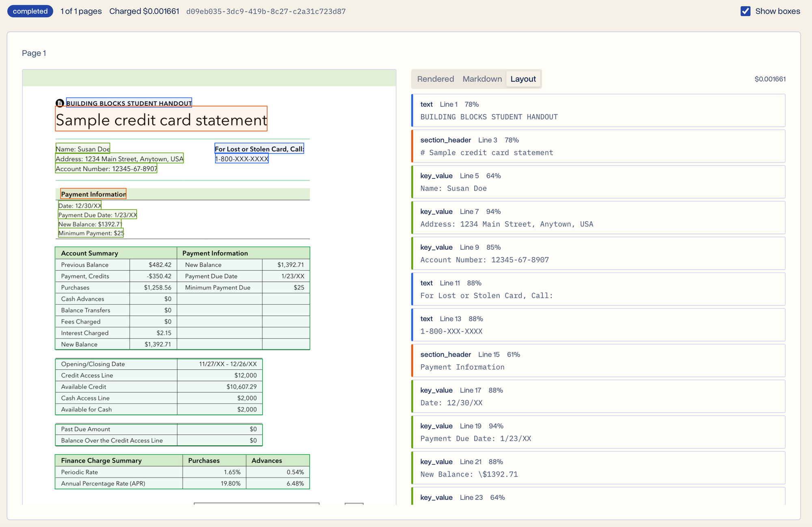The width and height of the screenshot is (812, 527).
Task: Click the Account Number bounding box in document
Action: click(106, 169)
